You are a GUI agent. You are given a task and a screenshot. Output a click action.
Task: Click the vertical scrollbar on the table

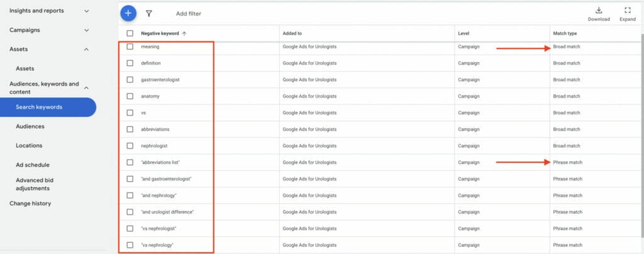tap(642, 135)
